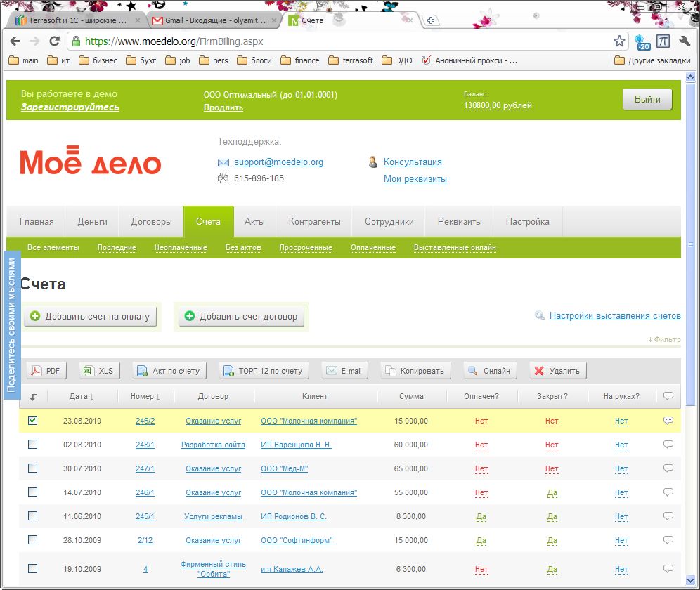Open the browser wrench settings menu

pos(685,41)
